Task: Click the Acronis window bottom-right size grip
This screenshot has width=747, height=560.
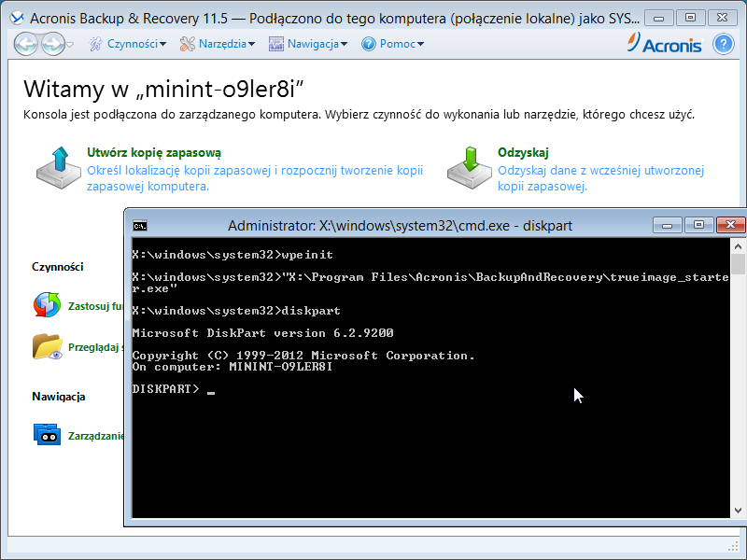Action: (x=733, y=546)
